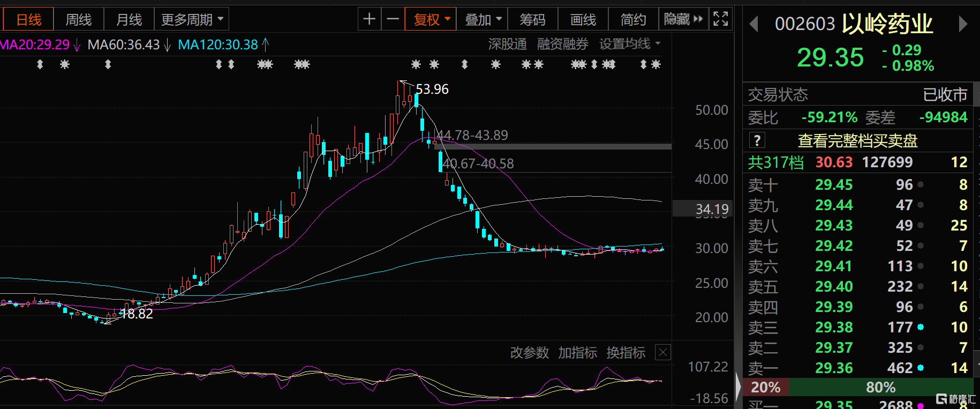Viewport: 980px width, 409px height.
Task: Zoom in chart with plus icon
Action: point(370,19)
